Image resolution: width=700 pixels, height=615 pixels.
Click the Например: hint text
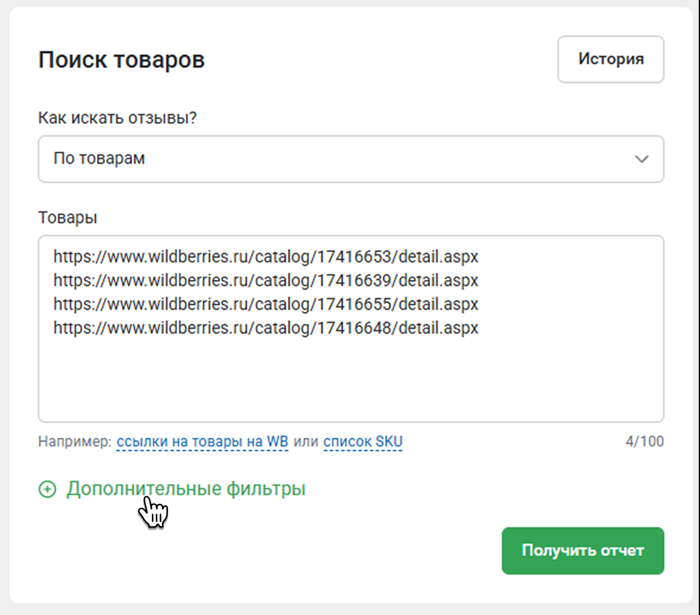pyautogui.click(x=75, y=442)
